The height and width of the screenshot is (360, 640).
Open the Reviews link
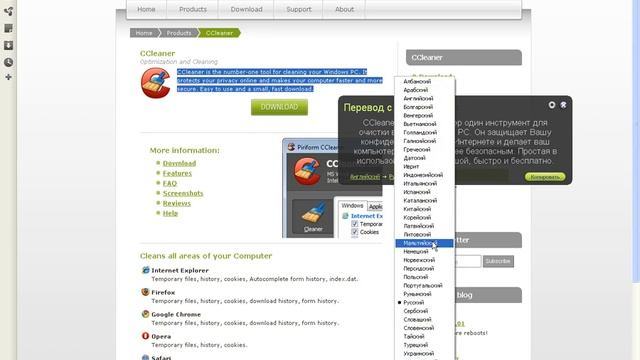[x=177, y=203]
